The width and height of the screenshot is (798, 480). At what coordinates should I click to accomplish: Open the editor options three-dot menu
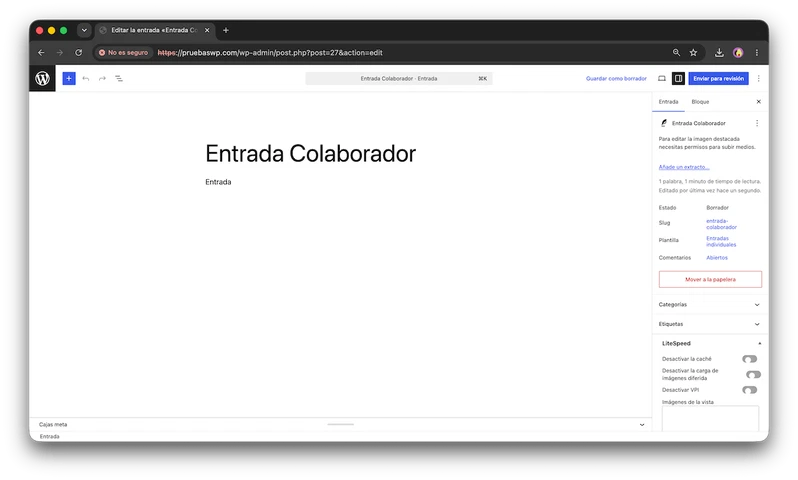tap(758, 78)
